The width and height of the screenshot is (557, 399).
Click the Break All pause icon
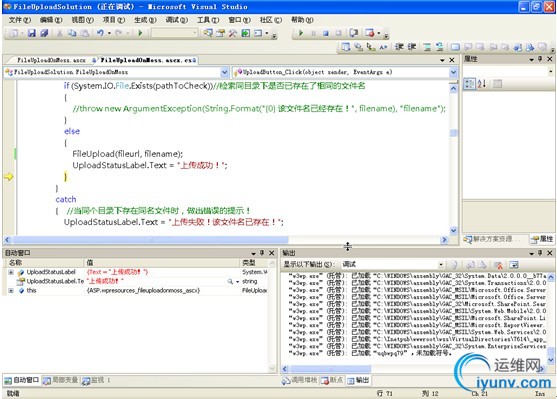click(x=313, y=33)
